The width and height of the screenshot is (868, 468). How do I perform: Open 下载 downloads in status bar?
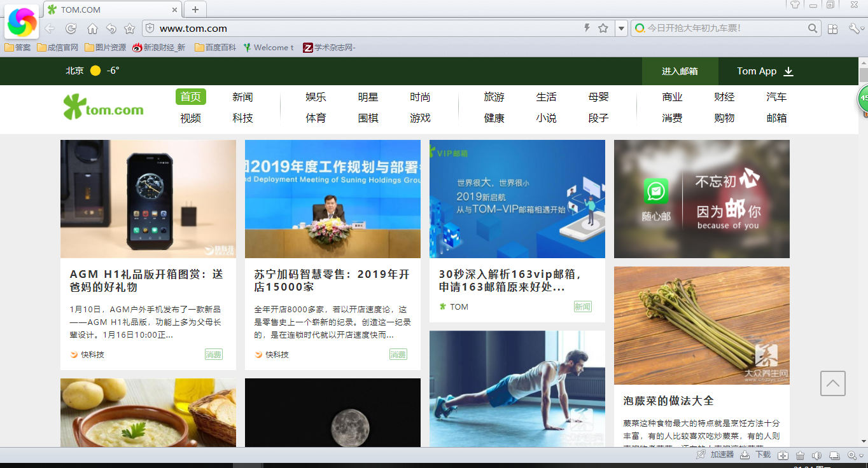pos(756,455)
